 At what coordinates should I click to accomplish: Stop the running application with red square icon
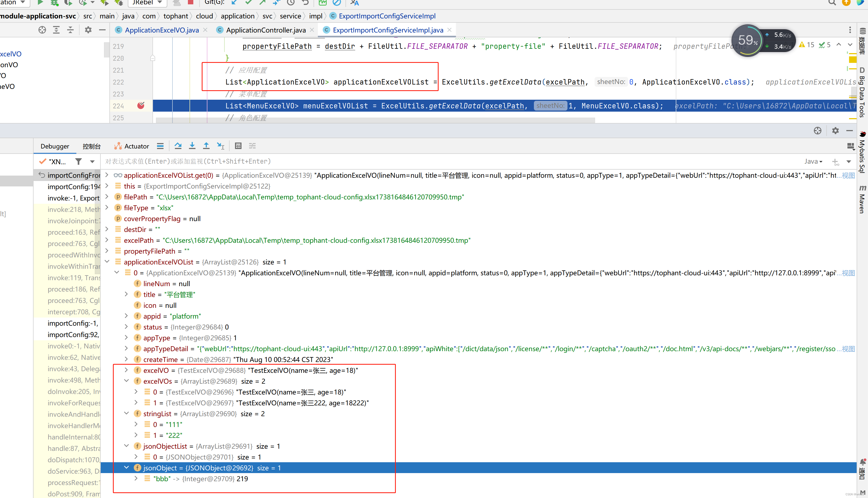pyautogui.click(x=190, y=3)
